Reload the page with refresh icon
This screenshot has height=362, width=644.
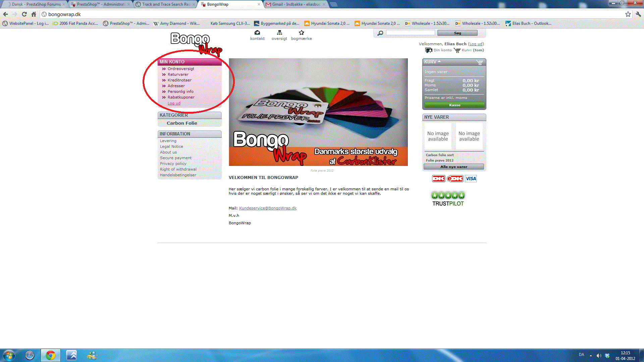[24, 14]
